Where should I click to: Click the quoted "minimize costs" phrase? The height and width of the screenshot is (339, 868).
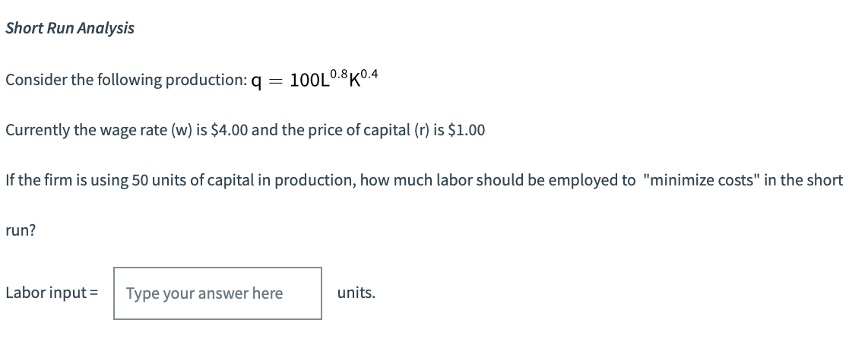(702, 181)
